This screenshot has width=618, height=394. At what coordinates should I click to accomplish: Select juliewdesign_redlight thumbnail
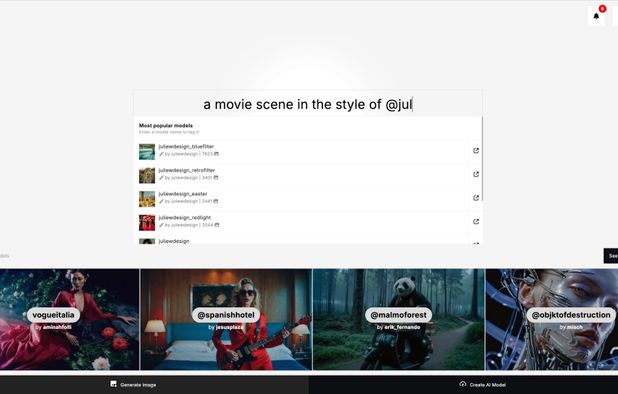147,223
